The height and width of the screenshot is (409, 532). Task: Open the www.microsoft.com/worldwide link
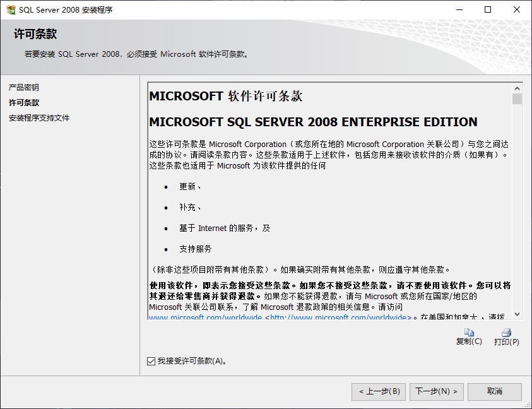(205, 317)
